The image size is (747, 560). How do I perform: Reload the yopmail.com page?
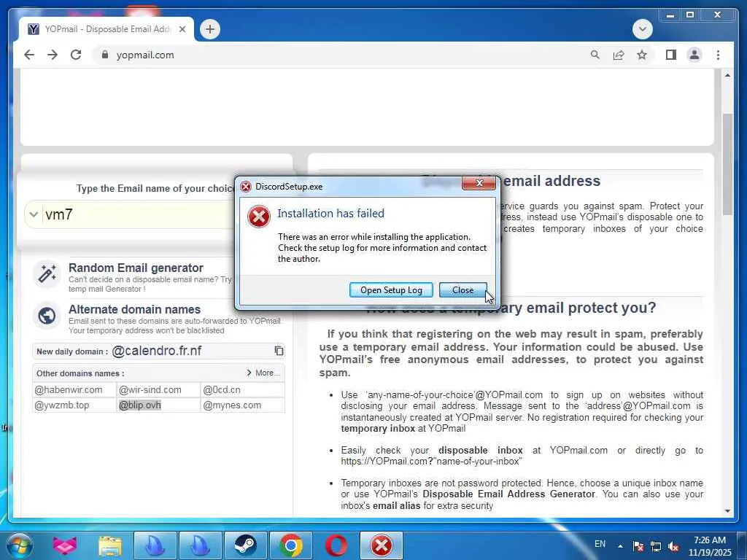(x=76, y=55)
